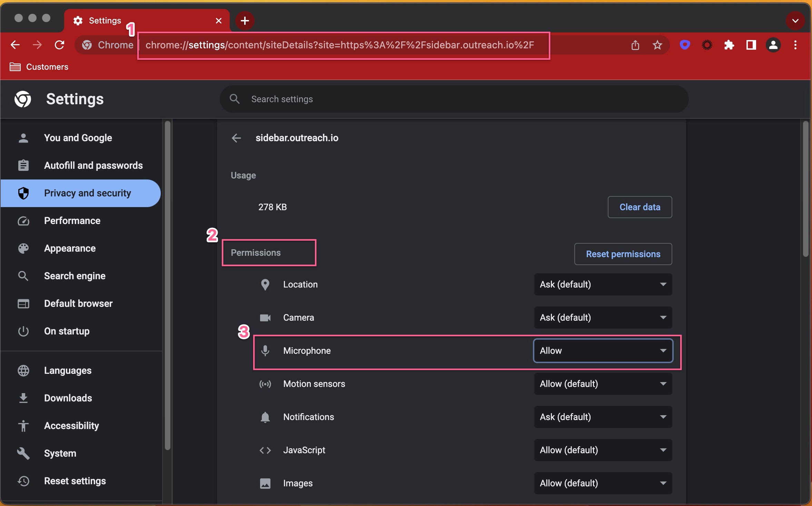Screen dimensions: 812x506
Task: Open the Camera permission dropdown
Action: coord(603,318)
